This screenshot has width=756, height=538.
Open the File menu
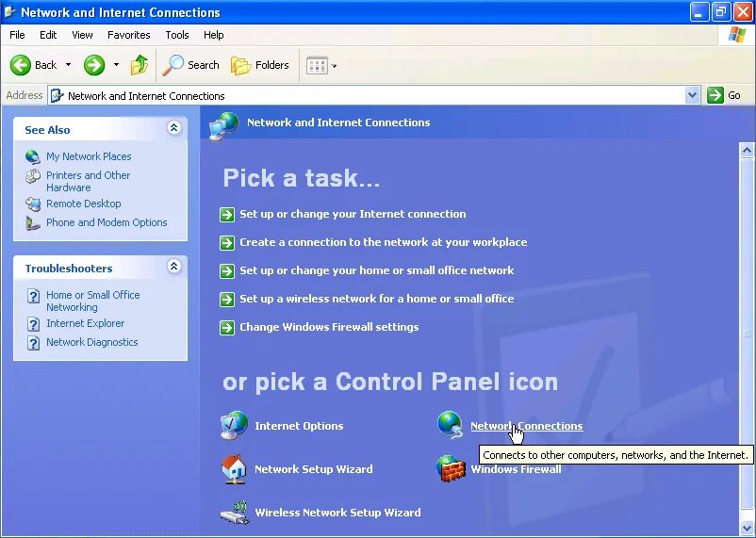(17, 35)
